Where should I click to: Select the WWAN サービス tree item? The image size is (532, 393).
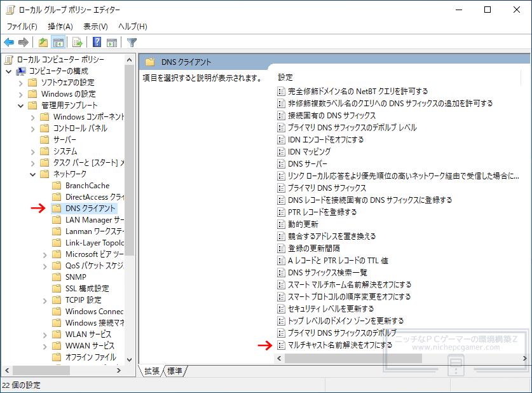pos(90,345)
